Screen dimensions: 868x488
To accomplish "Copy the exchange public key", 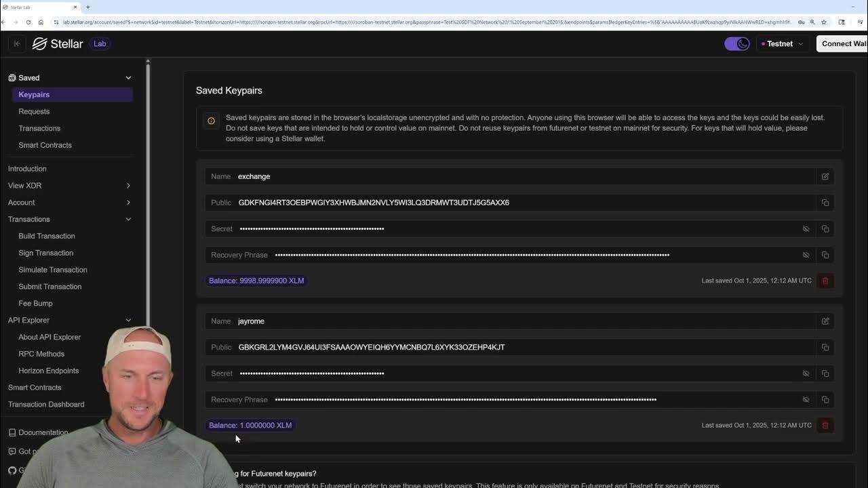I will (825, 202).
